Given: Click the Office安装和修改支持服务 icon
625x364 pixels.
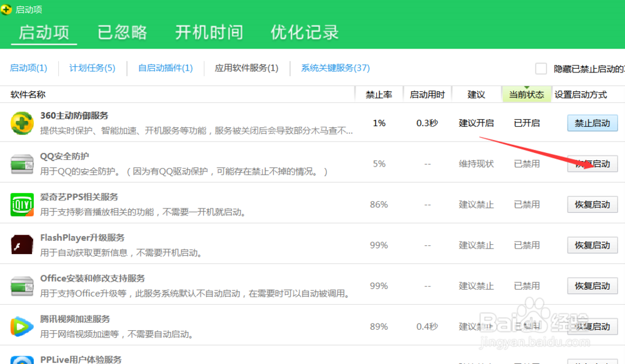Looking at the screenshot, I should (22, 285).
